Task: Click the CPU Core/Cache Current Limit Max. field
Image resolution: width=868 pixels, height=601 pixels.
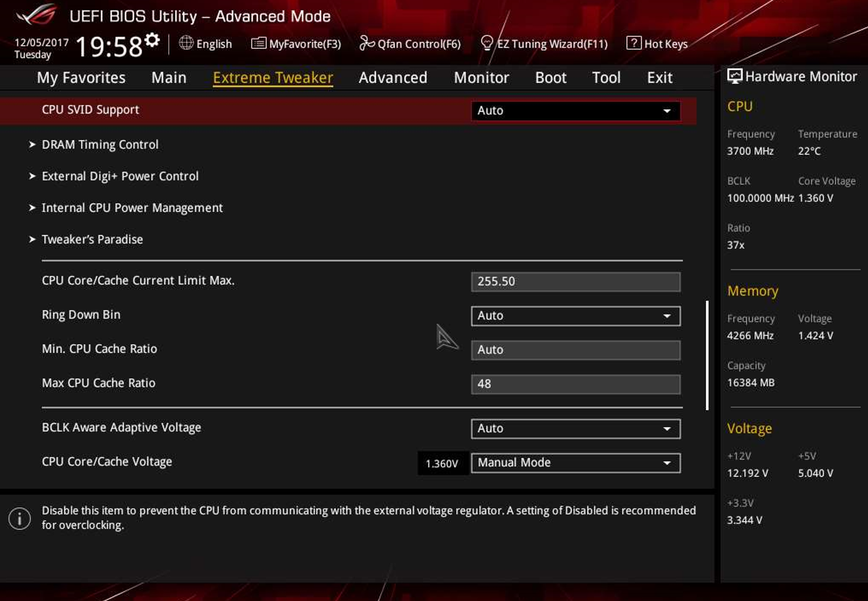Action: [576, 282]
